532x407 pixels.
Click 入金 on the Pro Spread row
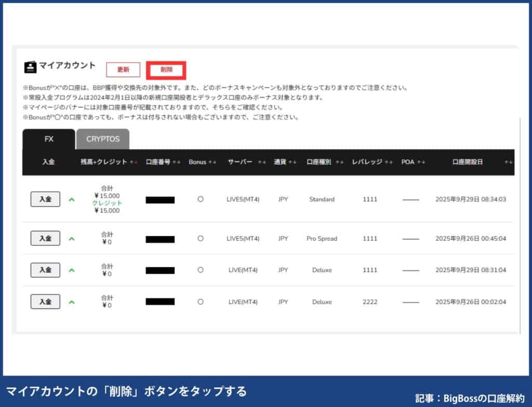point(45,238)
